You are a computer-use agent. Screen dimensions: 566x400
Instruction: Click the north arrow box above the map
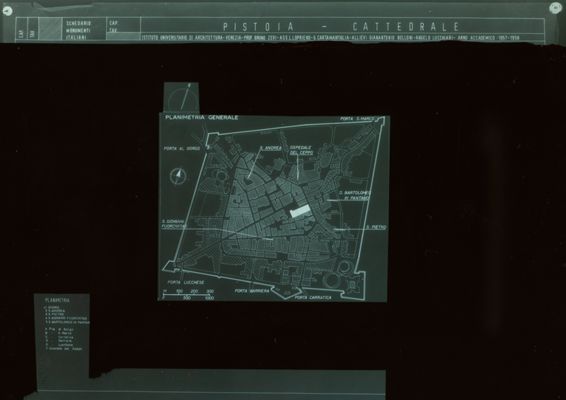pos(181,97)
